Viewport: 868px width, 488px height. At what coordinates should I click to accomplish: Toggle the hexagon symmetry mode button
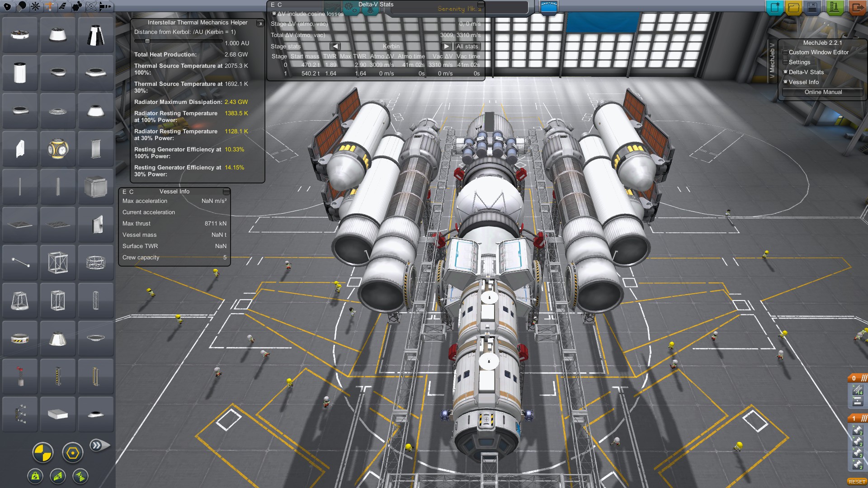point(72,452)
